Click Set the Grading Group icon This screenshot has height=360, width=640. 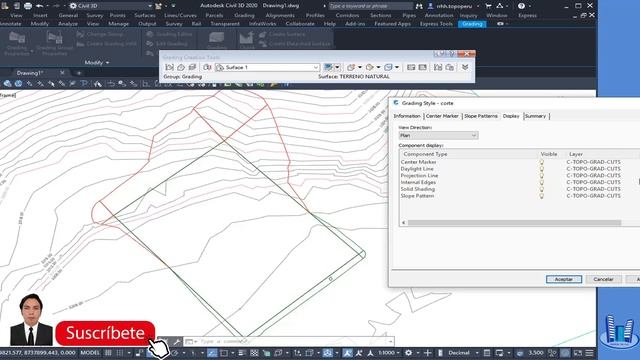coord(169,67)
